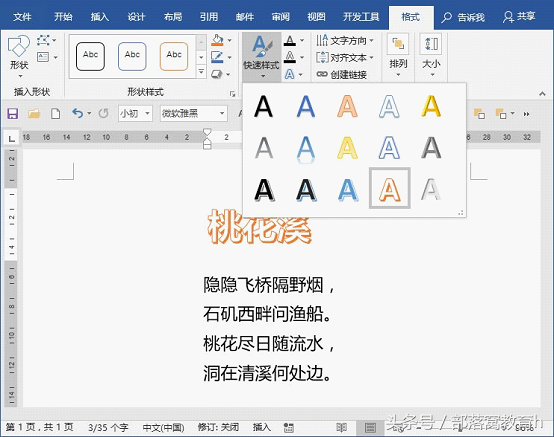The width and height of the screenshot is (554, 437).
Task: Click the Create Link (创建链接) chain icon
Action: pos(322,74)
